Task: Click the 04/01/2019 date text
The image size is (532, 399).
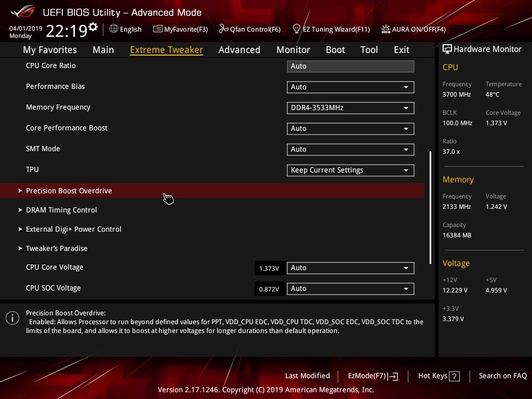Action: (x=26, y=29)
